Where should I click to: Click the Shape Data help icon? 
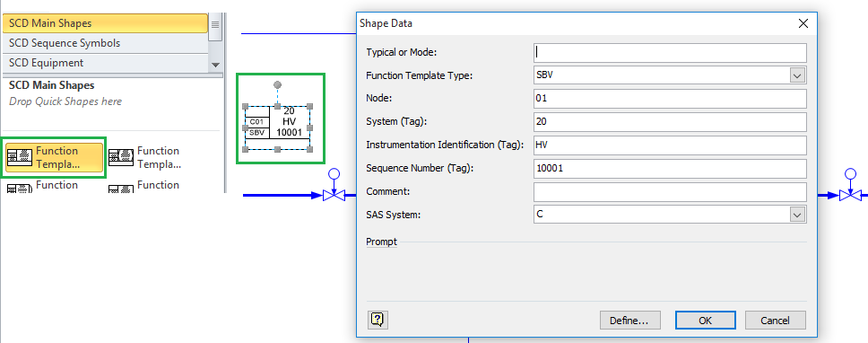click(378, 320)
